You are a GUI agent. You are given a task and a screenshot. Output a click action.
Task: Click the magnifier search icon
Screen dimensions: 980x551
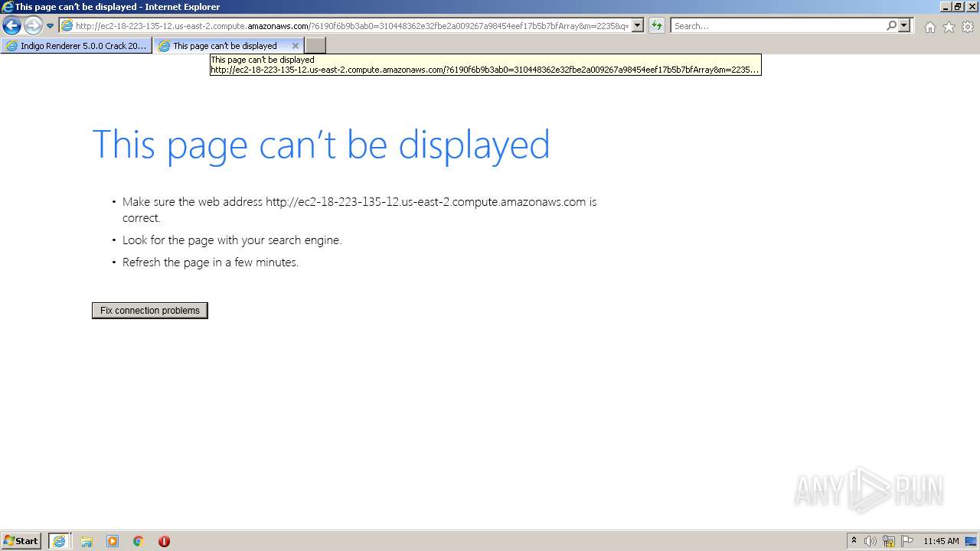891,26
